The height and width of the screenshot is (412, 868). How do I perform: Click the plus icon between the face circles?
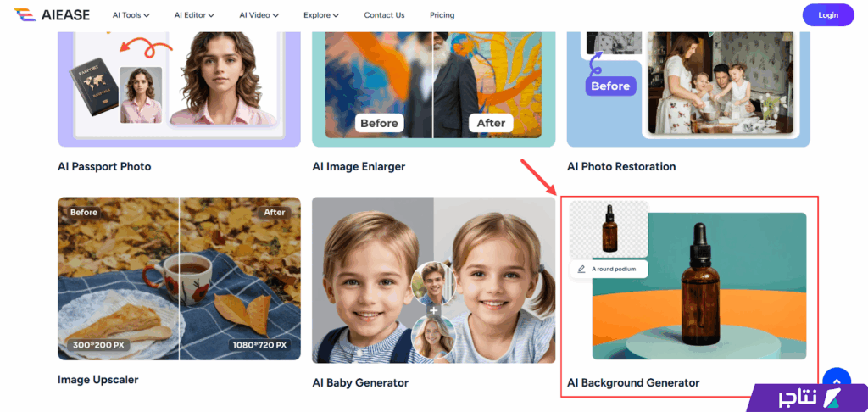(433, 310)
